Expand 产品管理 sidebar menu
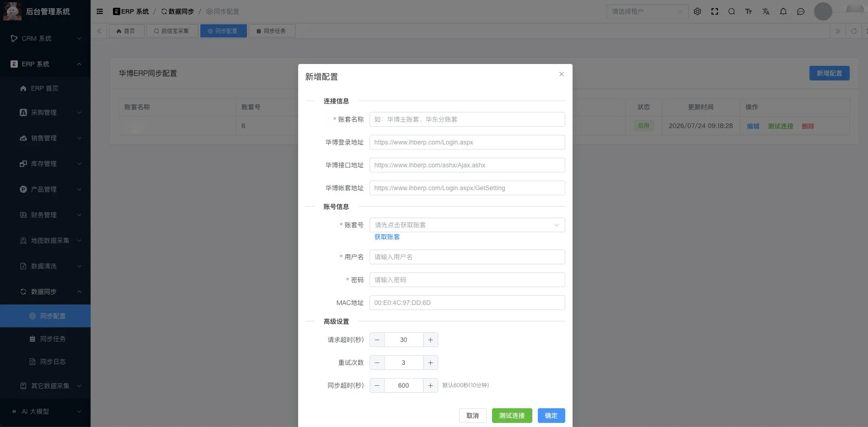This screenshot has width=868, height=427. 45,189
